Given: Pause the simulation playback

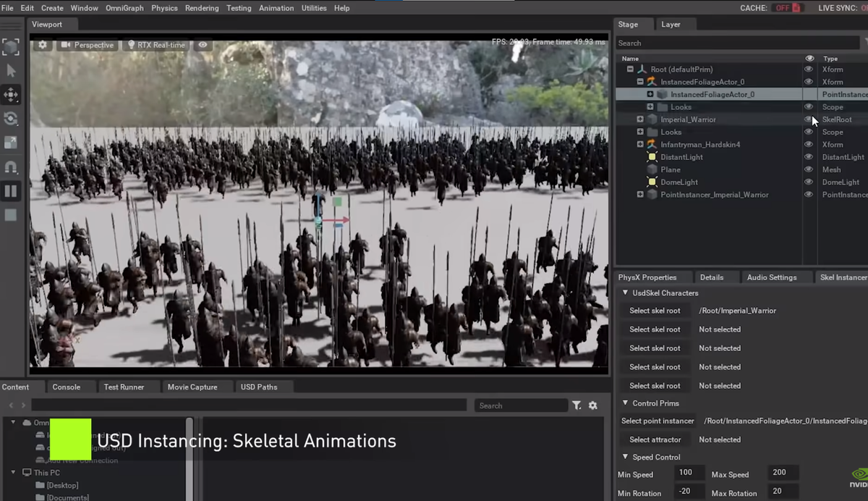Looking at the screenshot, I should pyautogui.click(x=11, y=191).
